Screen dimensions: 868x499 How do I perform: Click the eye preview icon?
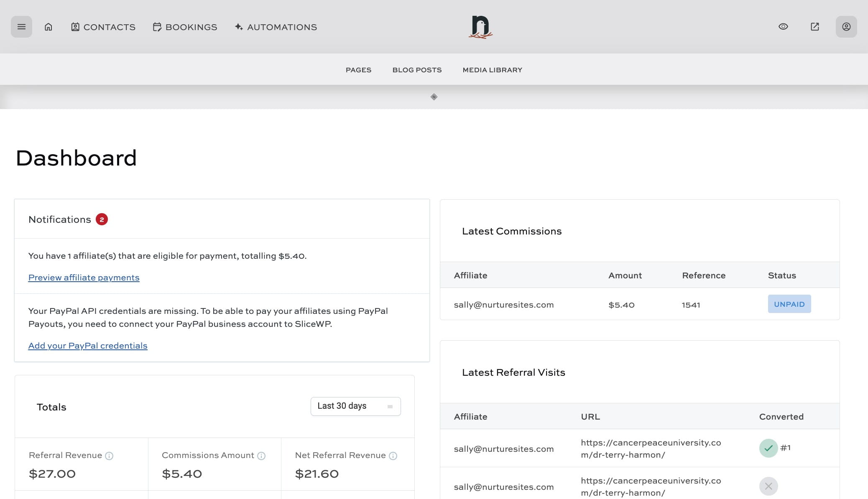pos(783,27)
